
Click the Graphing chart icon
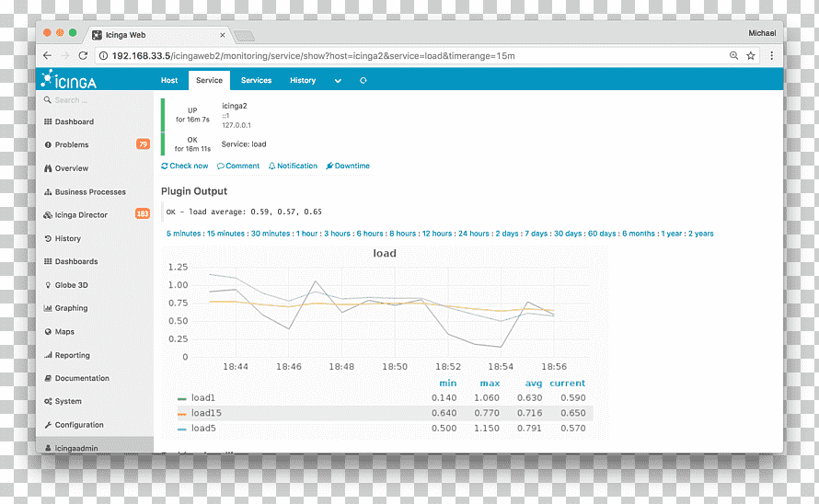coord(48,308)
